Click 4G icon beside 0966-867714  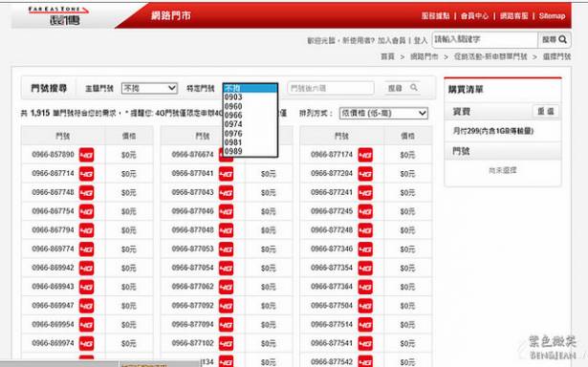click(x=86, y=174)
